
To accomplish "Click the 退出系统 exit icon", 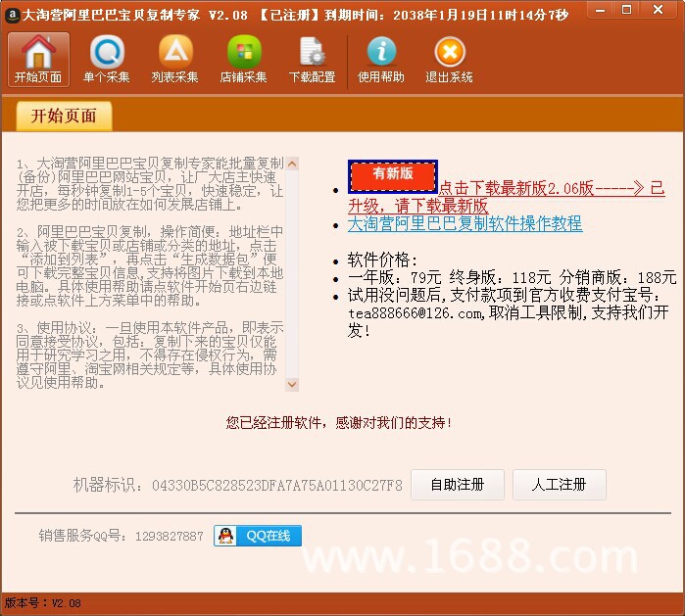I will click(450, 60).
